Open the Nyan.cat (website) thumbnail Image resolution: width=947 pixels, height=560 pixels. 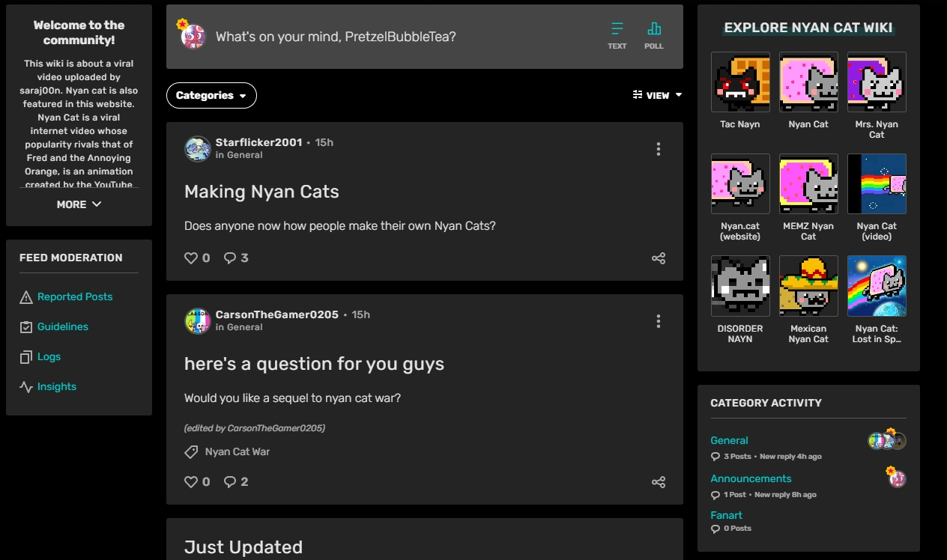click(x=740, y=184)
